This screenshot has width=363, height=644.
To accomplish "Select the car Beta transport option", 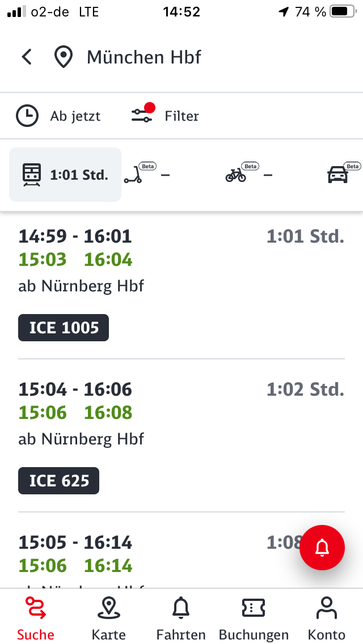I will (x=344, y=174).
